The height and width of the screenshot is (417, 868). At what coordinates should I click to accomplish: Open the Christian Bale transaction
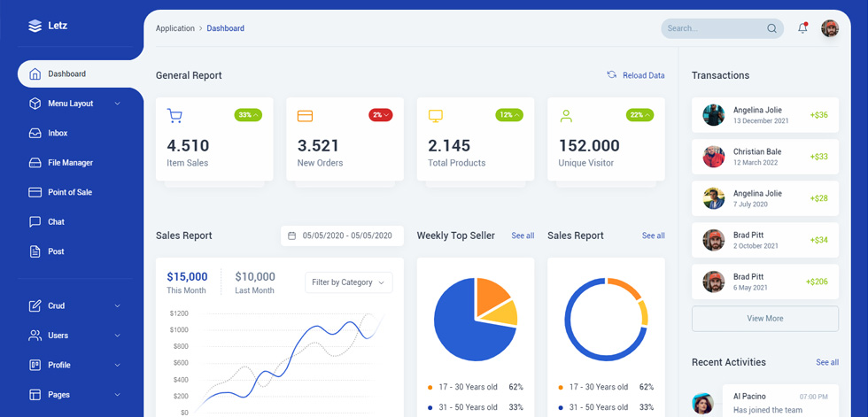765,157
